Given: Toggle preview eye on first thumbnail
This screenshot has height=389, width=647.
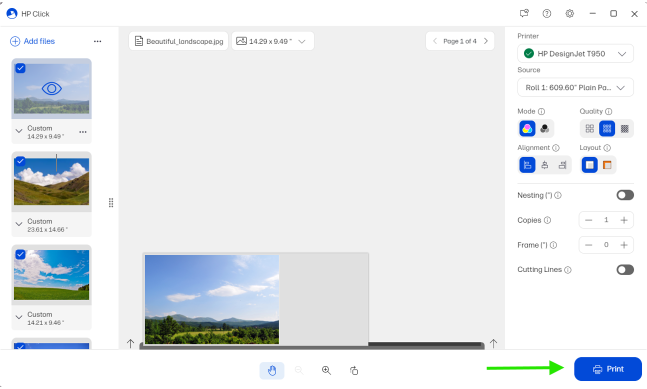Looking at the screenshot, I should (52, 88).
